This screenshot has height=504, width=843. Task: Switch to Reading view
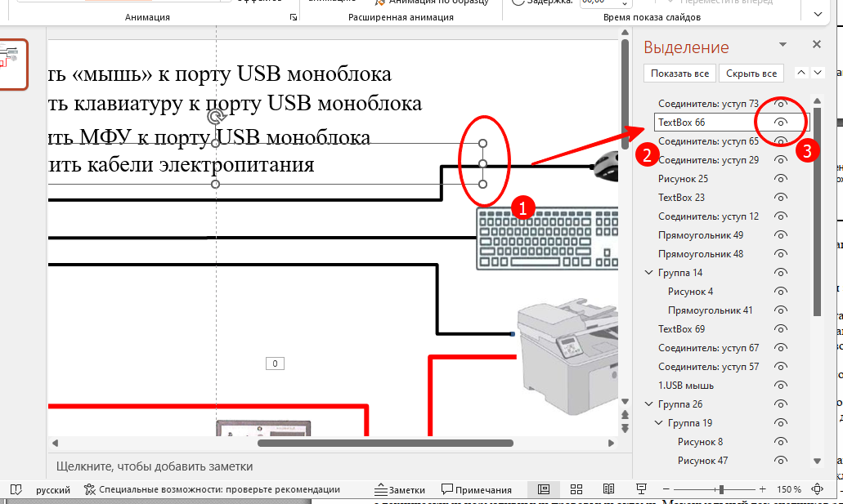tap(608, 489)
